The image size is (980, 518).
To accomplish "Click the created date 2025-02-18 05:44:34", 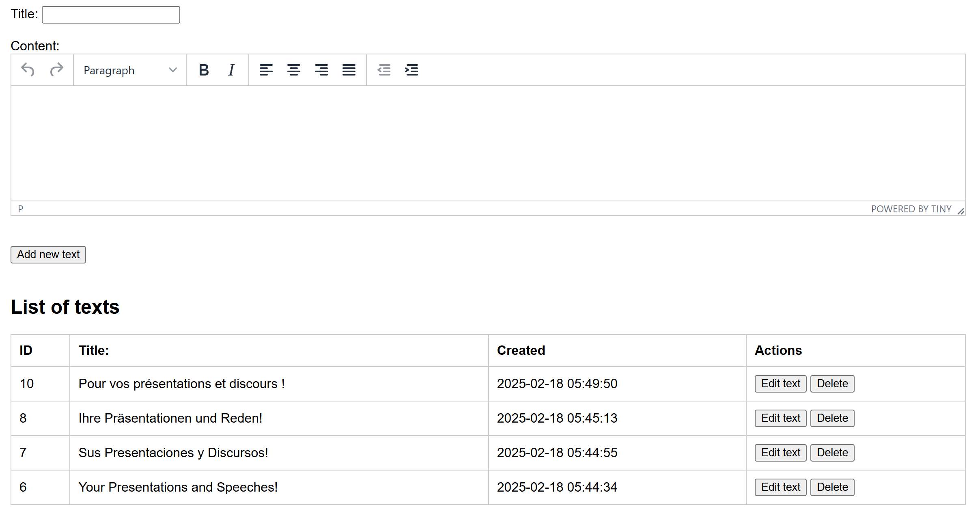I will pyautogui.click(x=557, y=487).
